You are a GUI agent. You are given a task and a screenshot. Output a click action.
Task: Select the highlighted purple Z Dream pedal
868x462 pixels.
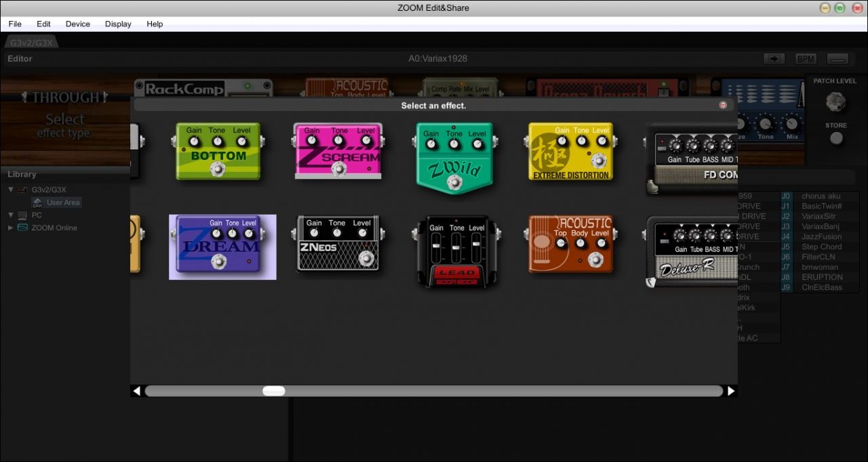tap(222, 247)
